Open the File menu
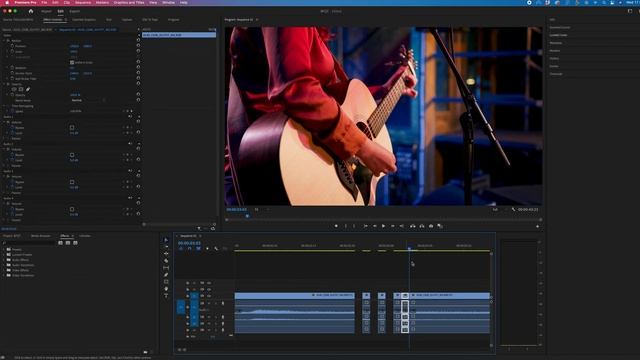This screenshot has width=640, height=360. pos(44,2)
